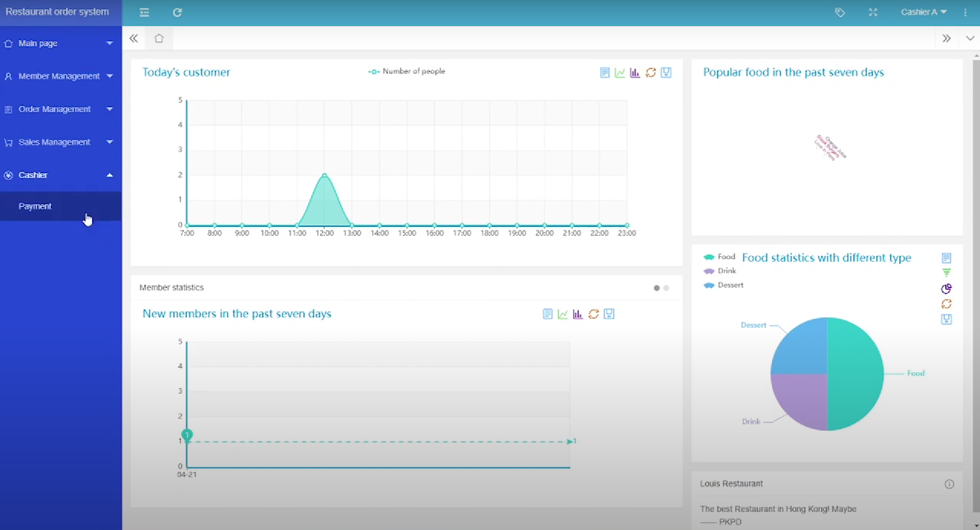Select the first Member statistics carousel dot
Viewport: 980px width, 530px height.
tap(656, 288)
